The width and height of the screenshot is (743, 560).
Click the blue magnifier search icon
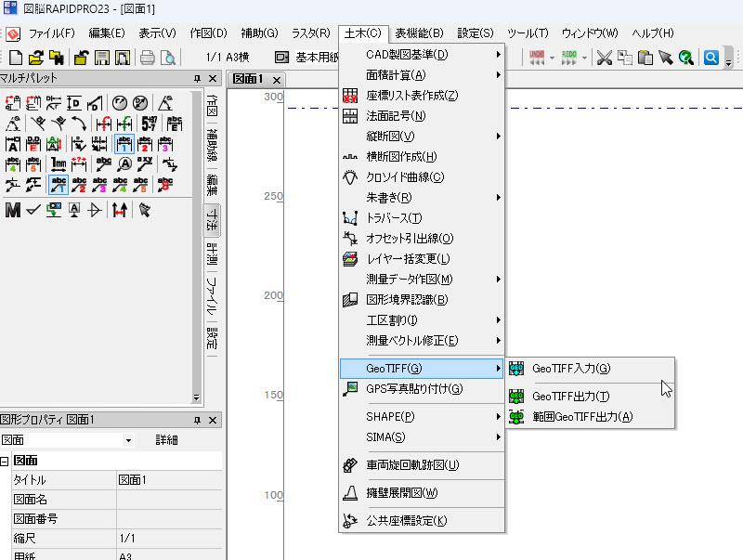(x=711, y=58)
